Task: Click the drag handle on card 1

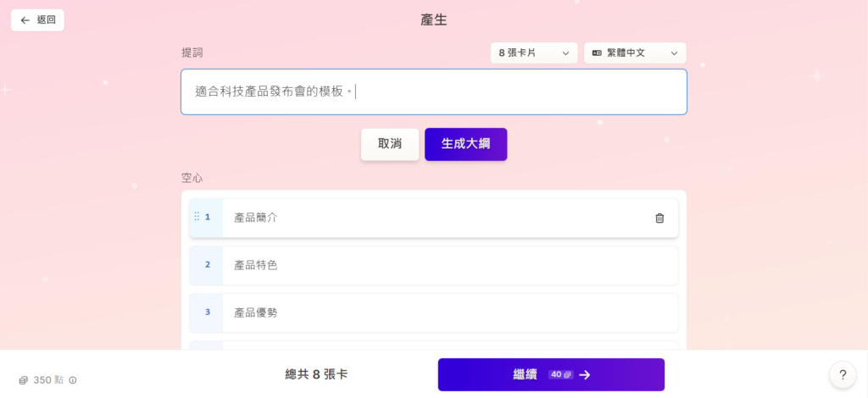Action: (x=197, y=218)
